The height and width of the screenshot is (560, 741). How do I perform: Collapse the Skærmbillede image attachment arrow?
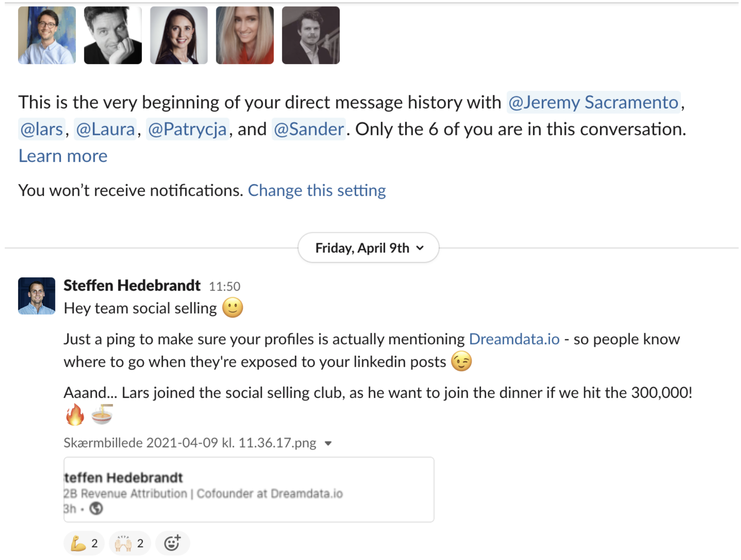click(x=328, y=443)
